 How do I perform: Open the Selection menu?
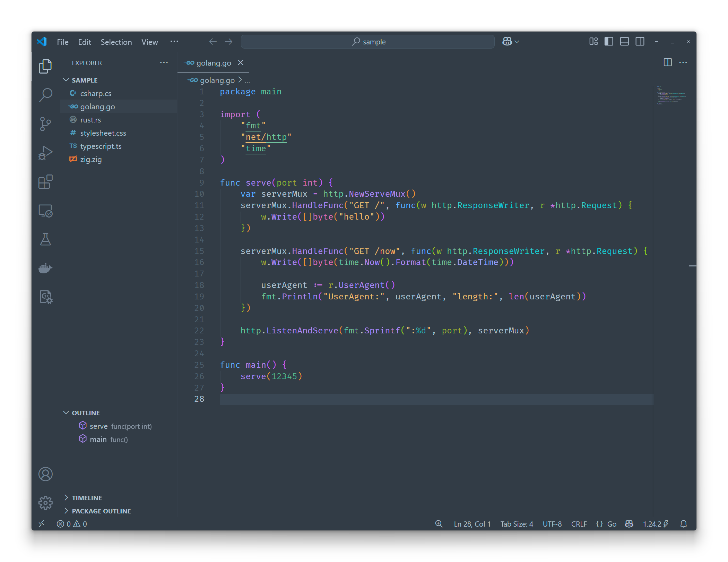(x=116, y=42)
